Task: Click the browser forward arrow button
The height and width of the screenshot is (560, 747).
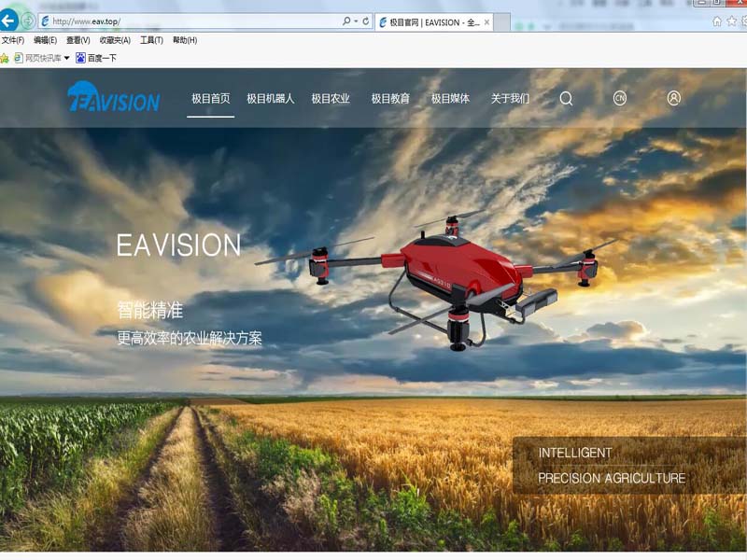Action: (28, 21)
